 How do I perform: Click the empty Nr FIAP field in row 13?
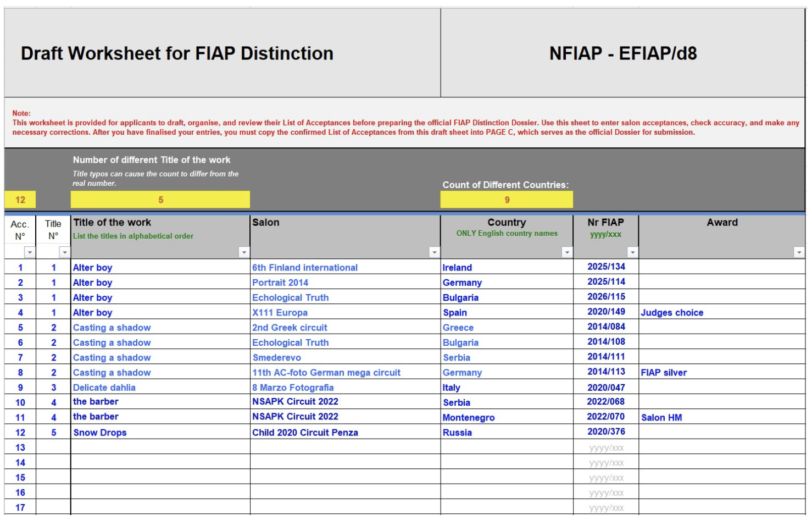[606, 447]
